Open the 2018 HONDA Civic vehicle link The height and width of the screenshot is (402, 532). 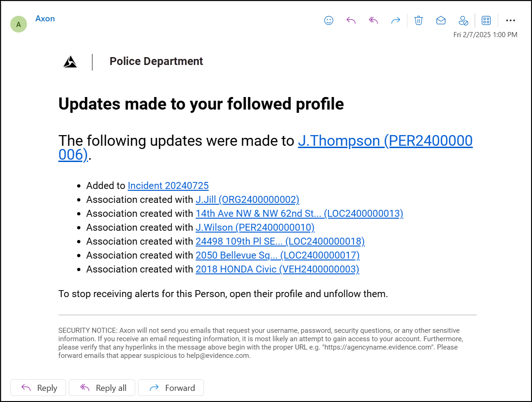[277, 269]
